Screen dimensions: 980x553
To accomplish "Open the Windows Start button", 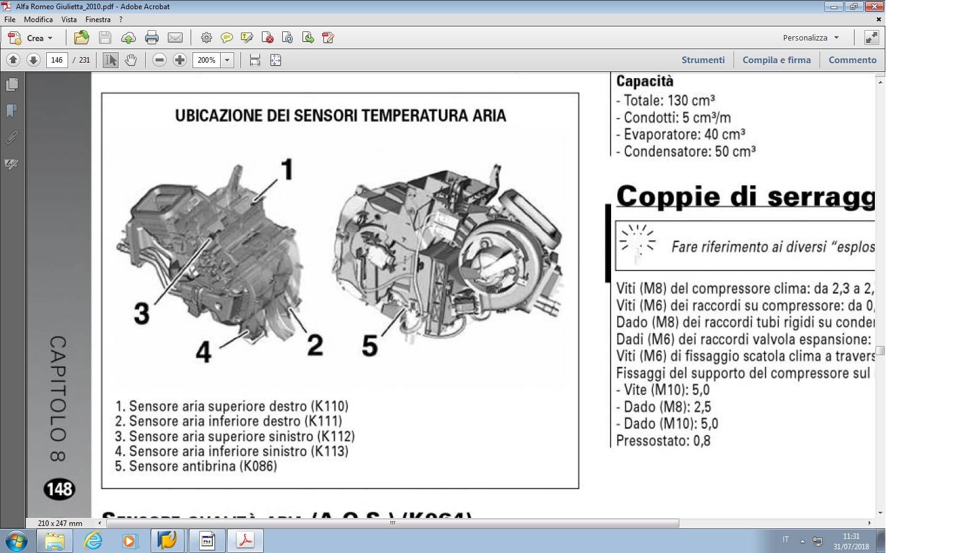I will [x=16, y=541].
